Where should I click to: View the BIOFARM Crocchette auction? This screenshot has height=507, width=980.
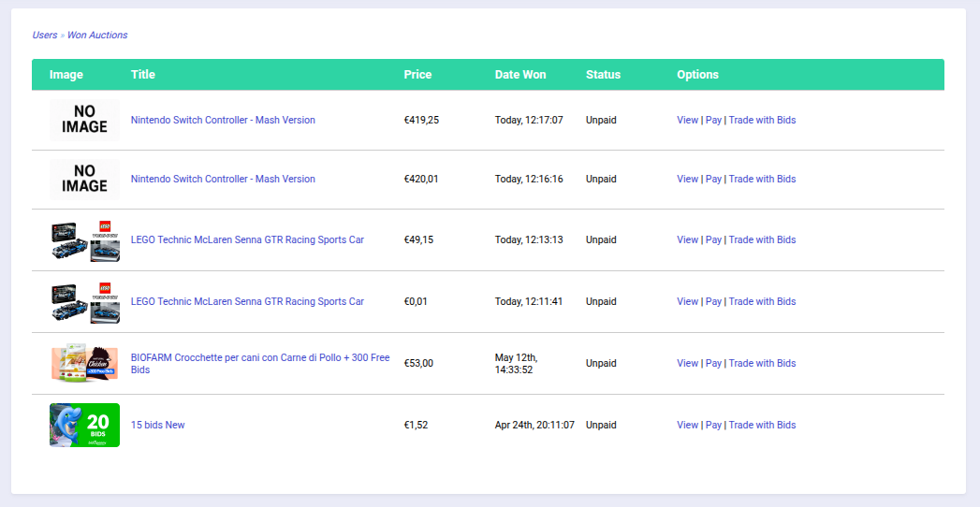(687, 363)
